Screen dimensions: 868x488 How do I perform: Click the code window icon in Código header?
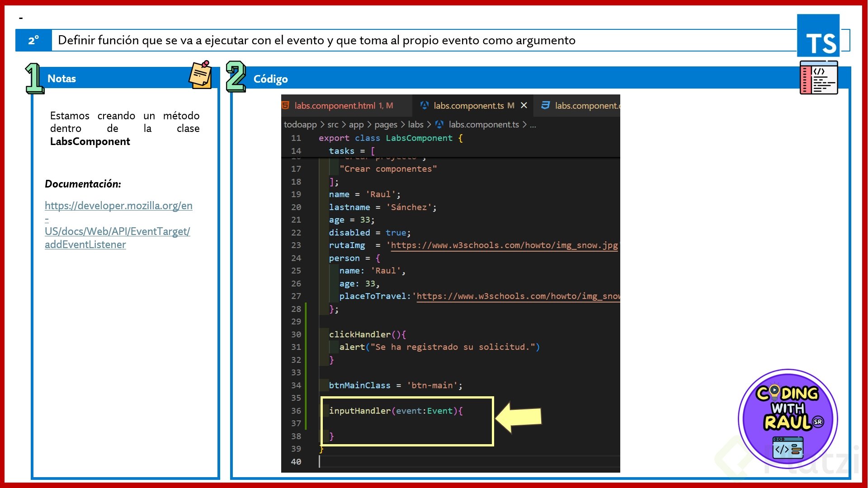818,78
